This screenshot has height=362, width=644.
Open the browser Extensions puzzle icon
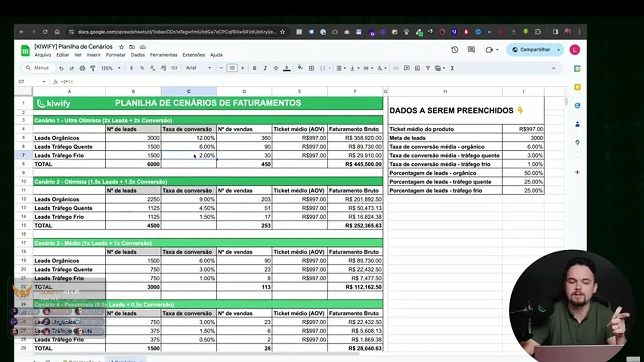538,32
